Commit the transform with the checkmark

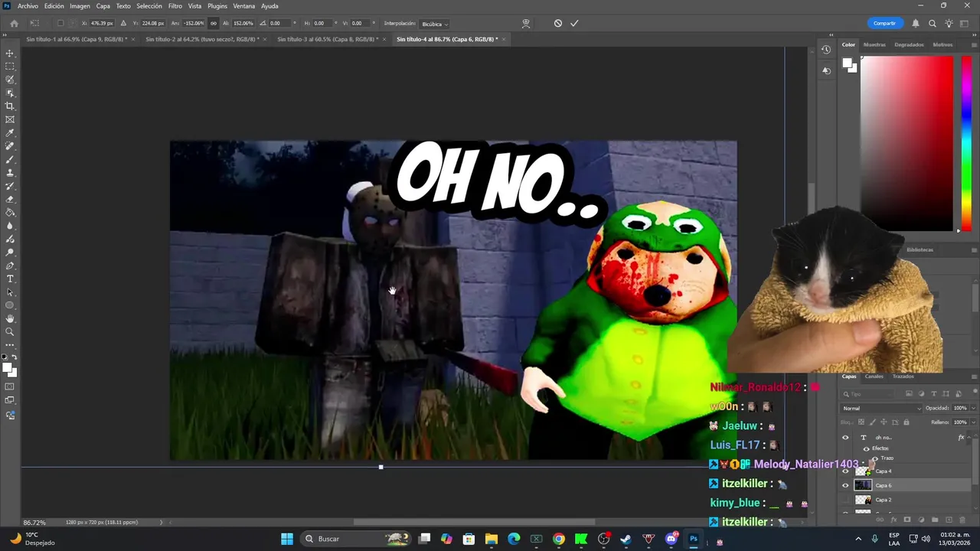pyautogui.click(x=574, y=23)
